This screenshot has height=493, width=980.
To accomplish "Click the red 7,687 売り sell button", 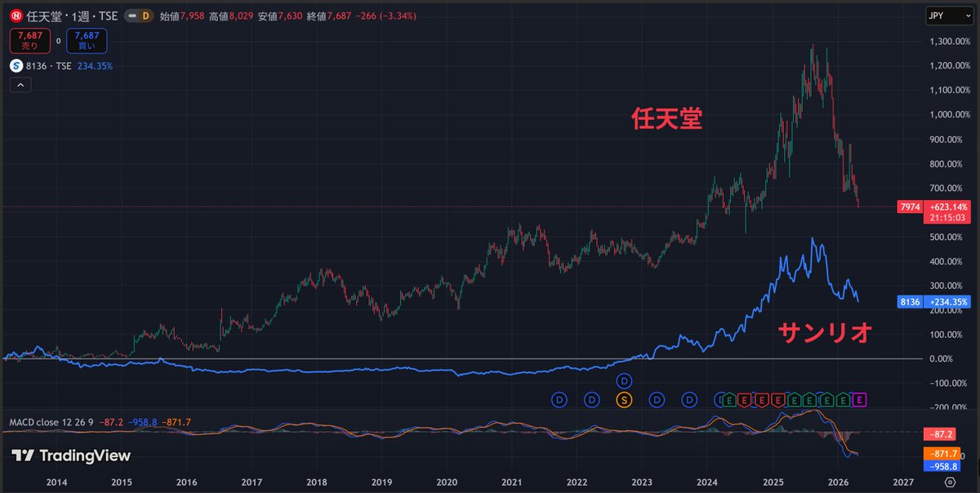I will click(x=29, y=41).
